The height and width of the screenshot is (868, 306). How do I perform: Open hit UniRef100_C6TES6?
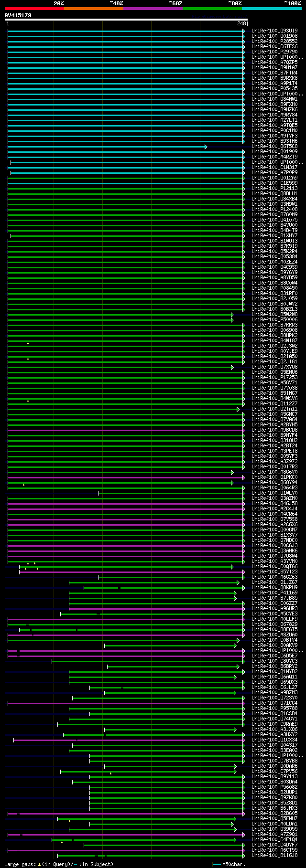274,47
